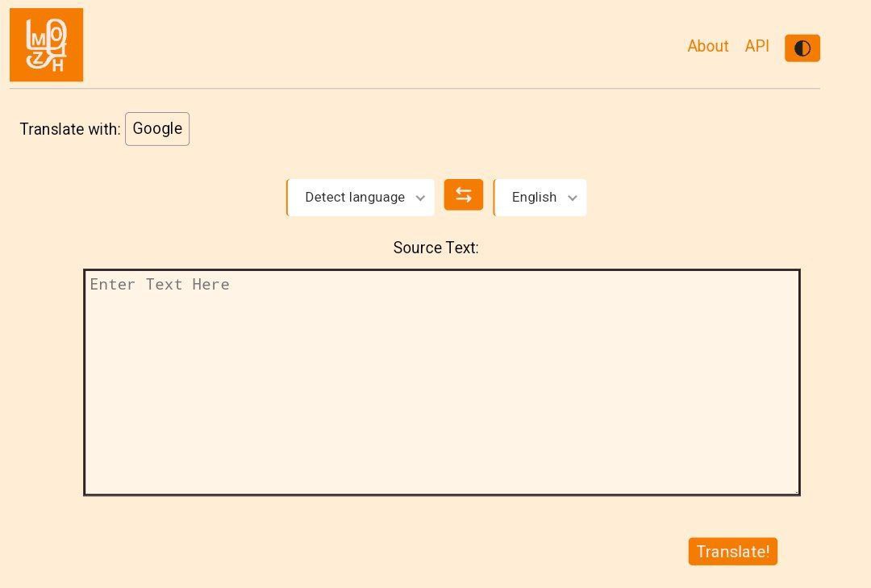Click the Source Text: label
871x588 pixels.
pyautogui.click(x=435, y=248)
